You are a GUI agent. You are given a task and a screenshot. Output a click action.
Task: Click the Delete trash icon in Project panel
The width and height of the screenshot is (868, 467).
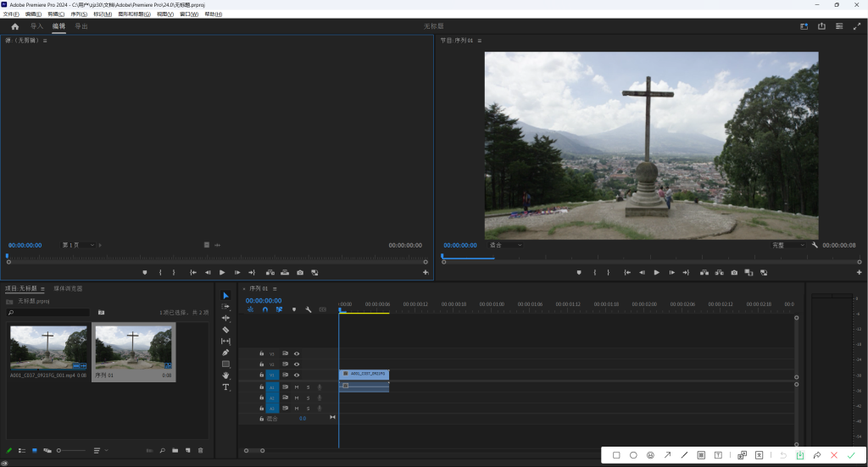coord(201,450)
